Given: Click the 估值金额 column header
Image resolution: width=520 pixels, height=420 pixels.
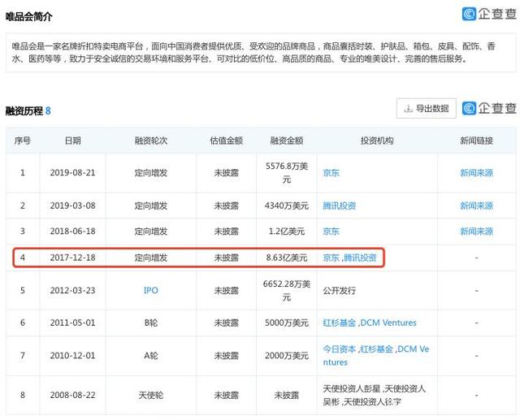Looking at the screenshot, I should pos(226,141).
